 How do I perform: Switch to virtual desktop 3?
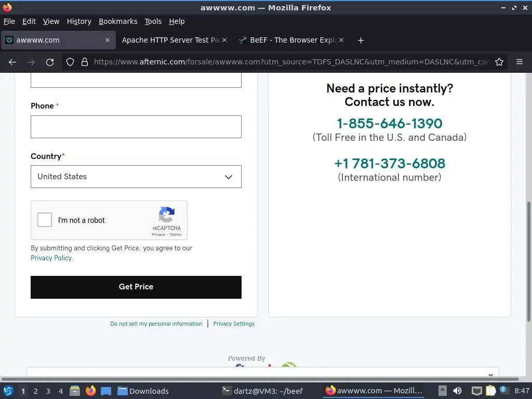48,391
